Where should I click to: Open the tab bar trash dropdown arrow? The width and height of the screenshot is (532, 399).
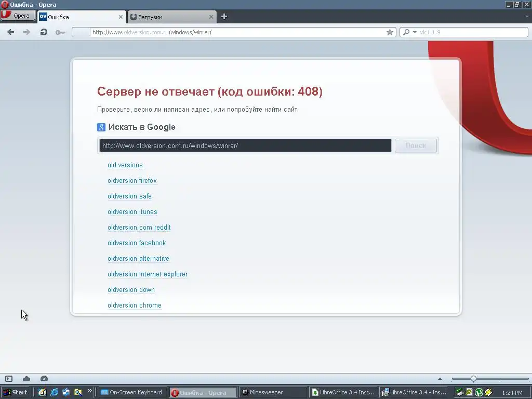point(527,16)
